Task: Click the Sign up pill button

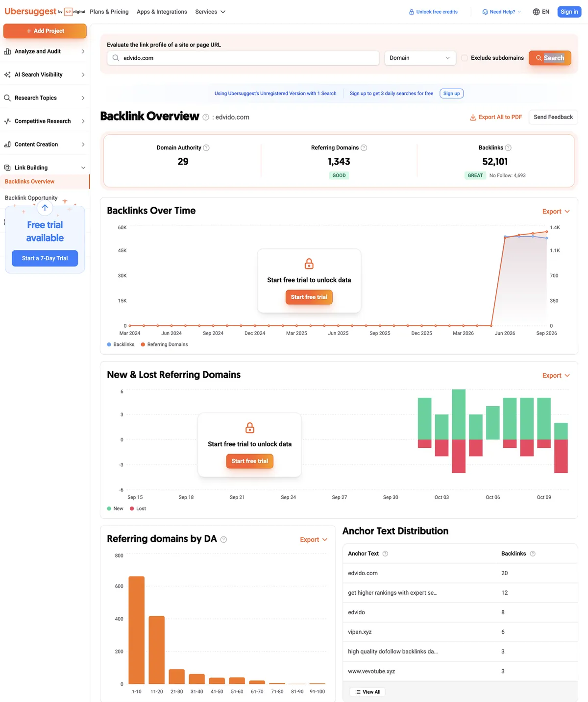Action: point(451,94)
